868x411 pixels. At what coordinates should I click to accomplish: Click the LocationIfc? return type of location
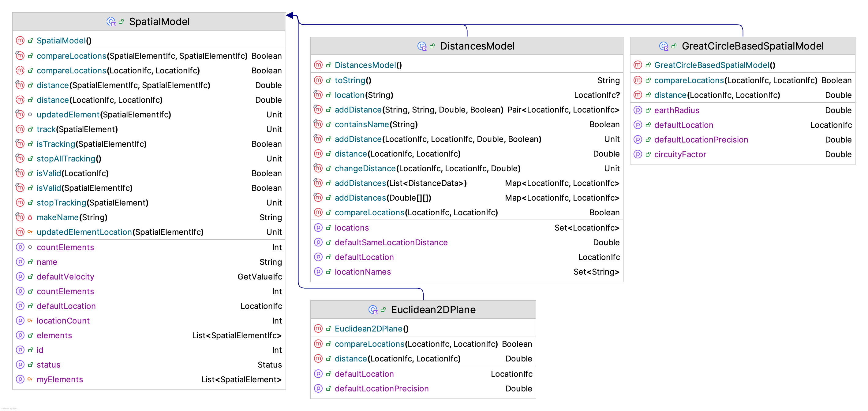tap(597, 95)
